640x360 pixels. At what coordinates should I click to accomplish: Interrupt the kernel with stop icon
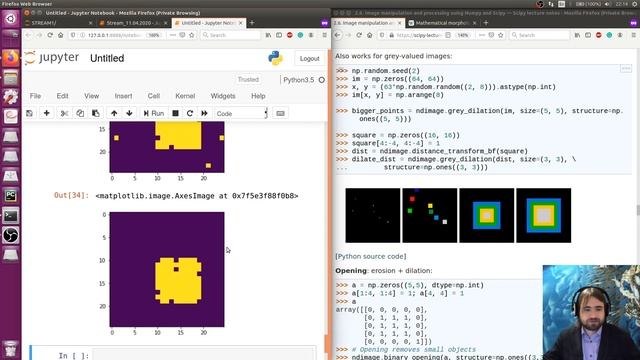click(x=175, y=113)
